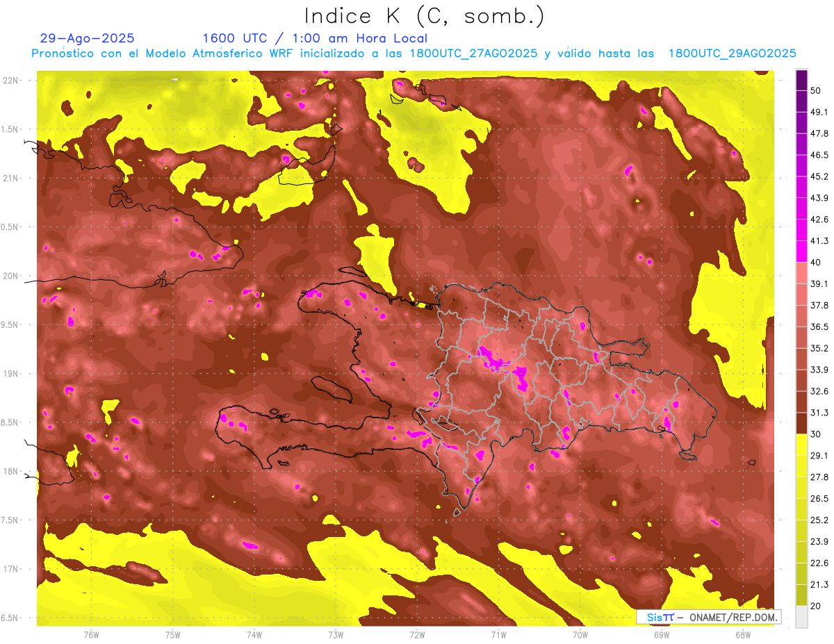Click the '17N' latitude label
Screen dimensions: 834x644
click(12, 569)
